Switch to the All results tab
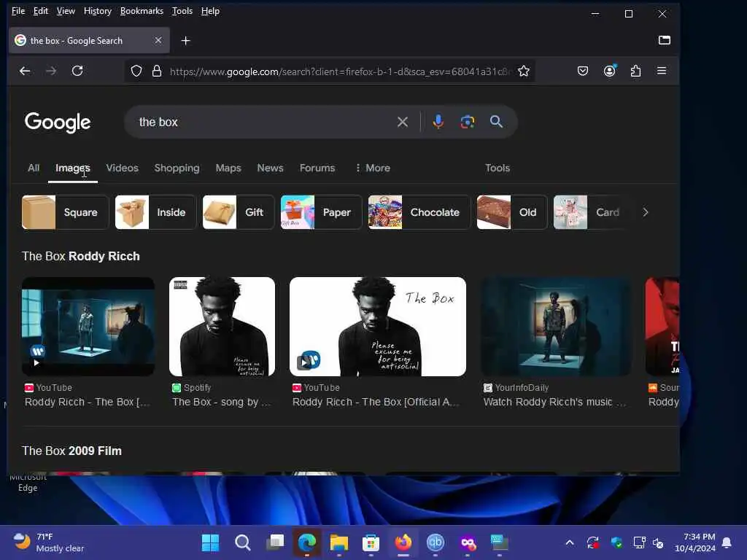The width and height of the screenshot is (747, 560). point(34,168)
